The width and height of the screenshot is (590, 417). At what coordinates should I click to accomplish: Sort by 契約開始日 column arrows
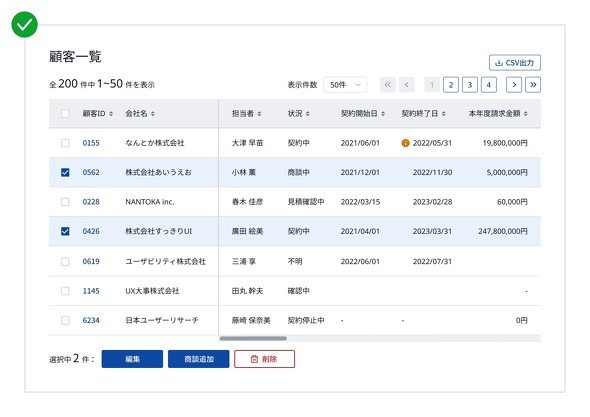point(383,114)
